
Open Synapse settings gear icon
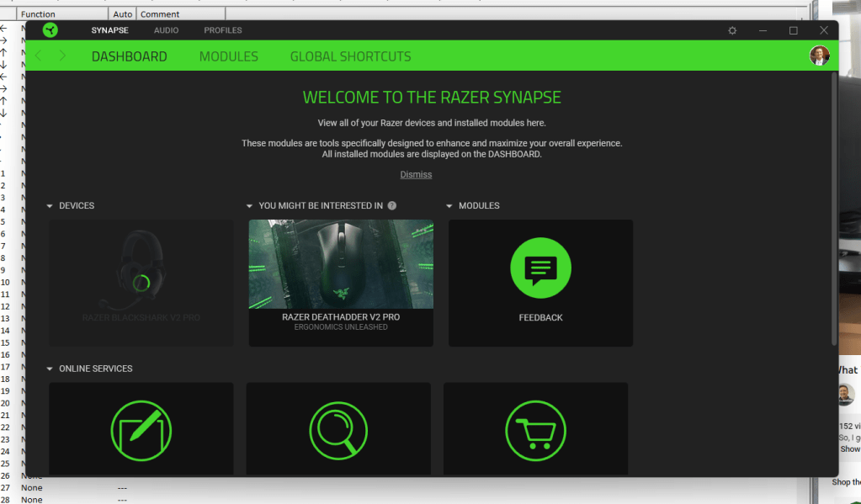coord(732,31)
